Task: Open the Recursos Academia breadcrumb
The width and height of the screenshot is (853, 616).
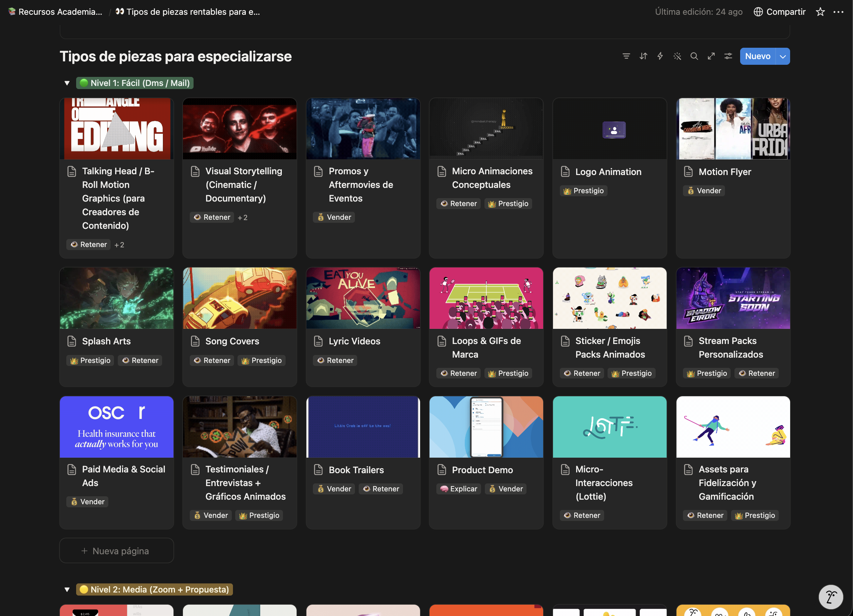Action: [55, 12]
